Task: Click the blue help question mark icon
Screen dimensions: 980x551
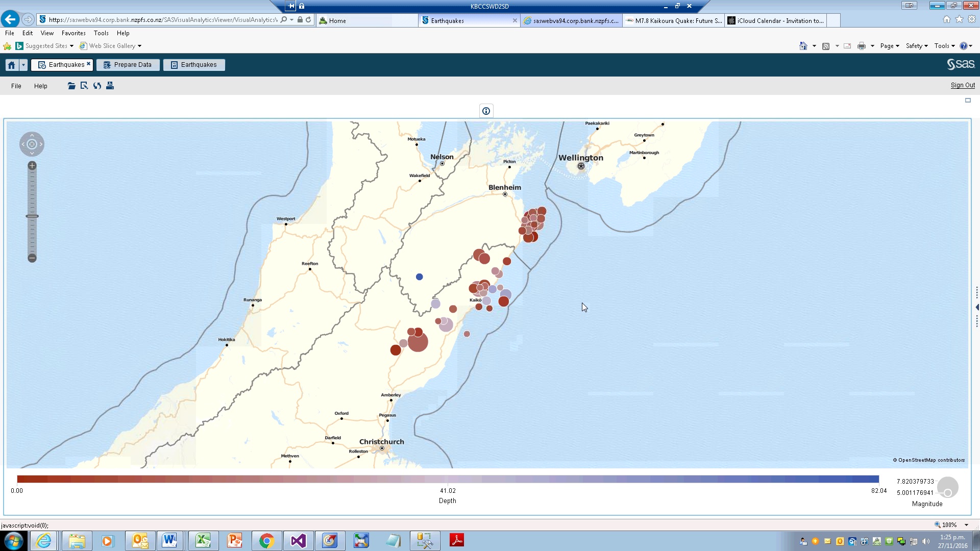Action: (964, 46)
